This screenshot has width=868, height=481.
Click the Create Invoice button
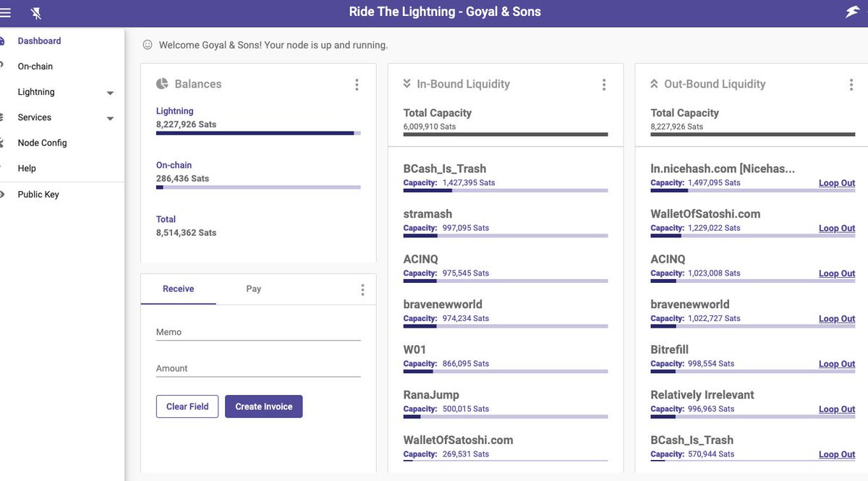tap(264, 406)
